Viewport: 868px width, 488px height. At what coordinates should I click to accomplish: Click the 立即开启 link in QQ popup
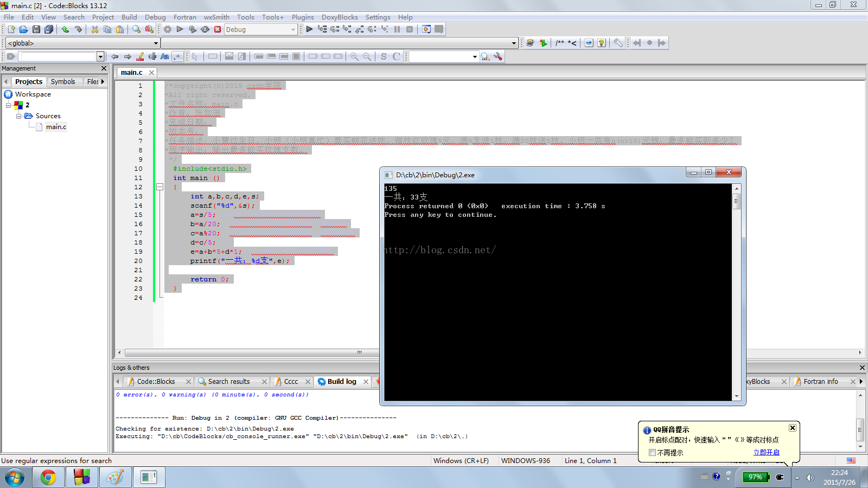766,452
